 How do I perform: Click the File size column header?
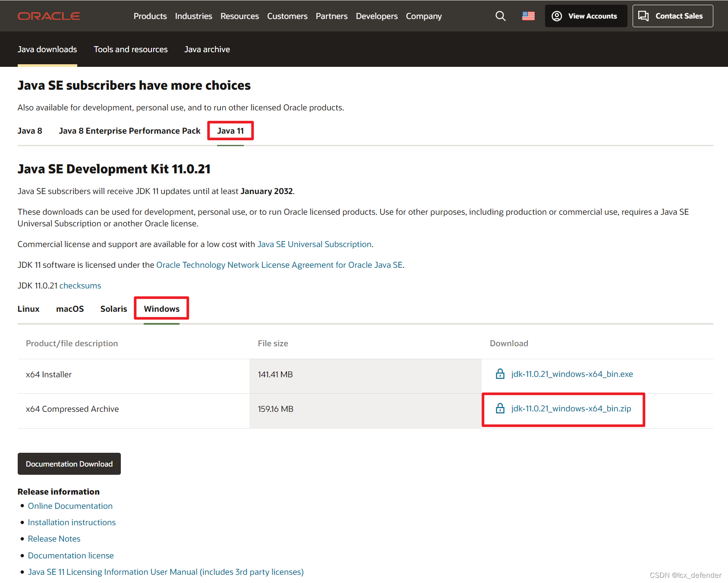(x=273, y=343)
